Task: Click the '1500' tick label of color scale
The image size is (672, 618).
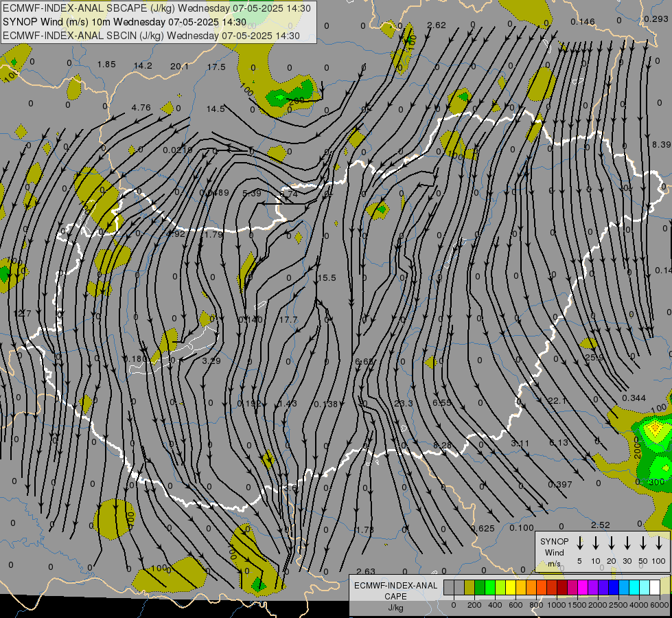Action: point(577,605)
